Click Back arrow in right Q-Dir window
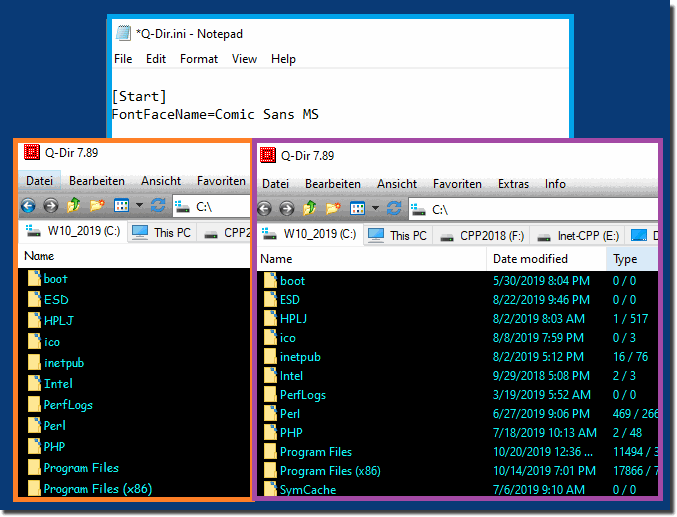677x517 pixels. pos(264,209)
